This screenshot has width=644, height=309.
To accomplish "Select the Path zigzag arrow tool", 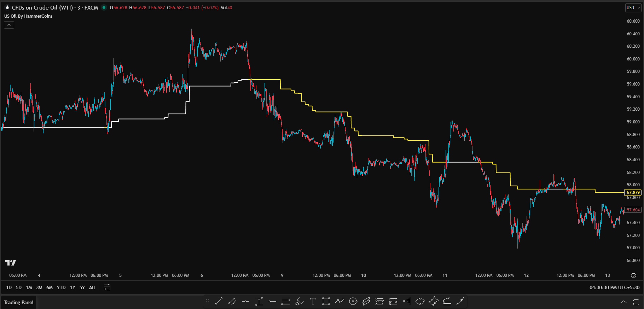I will click(x=340, y=302).
